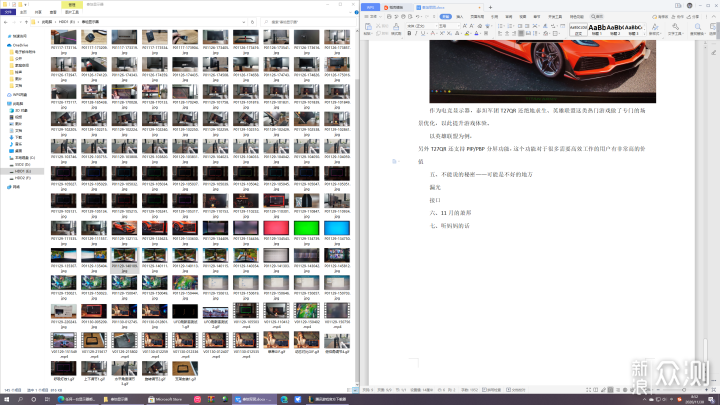Open Task View from the taskbar

47,399
